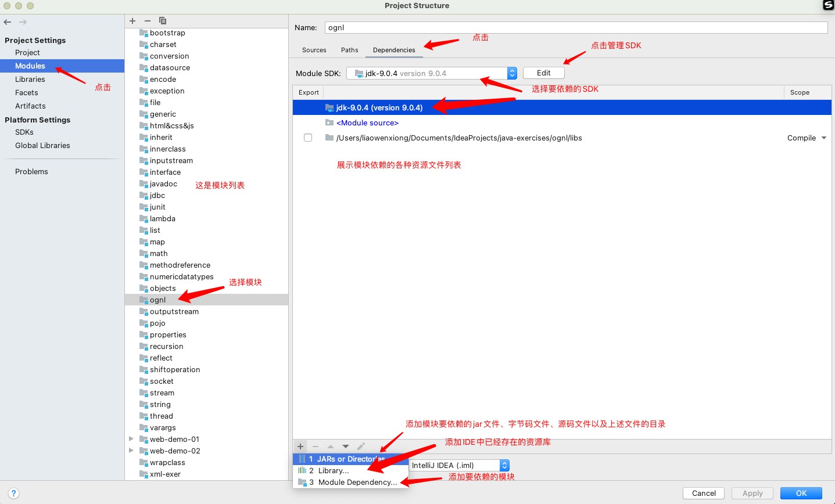The width and height of the screenshot is (835, 504).
Task: Click the Apply button
Action: (752, 493)
